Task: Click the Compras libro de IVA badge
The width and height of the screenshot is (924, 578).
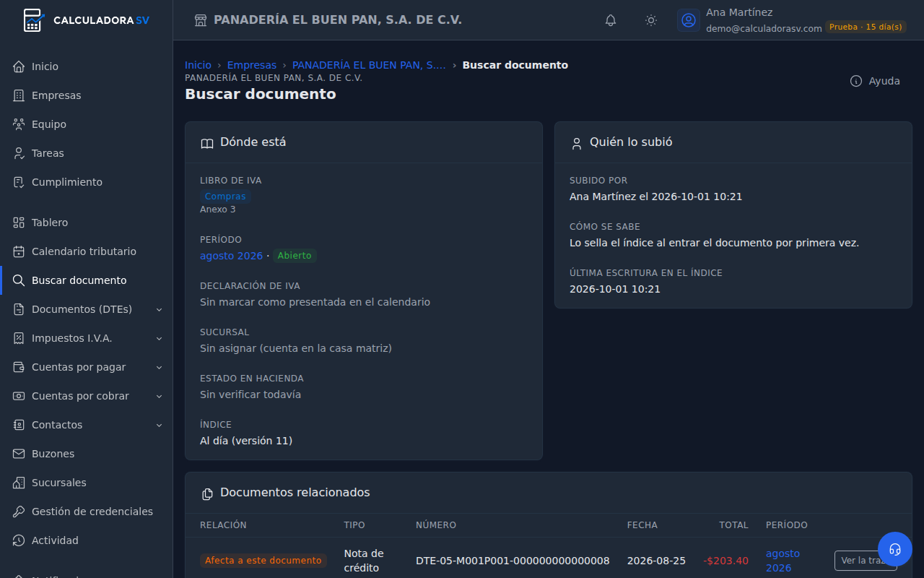Action: tap(225, 197)
